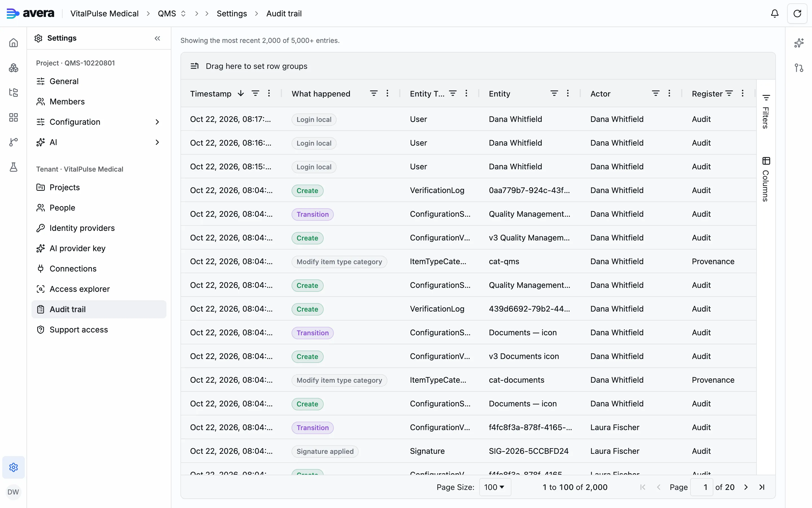Click the refresh icon button
812x508 pixels.
click(x=797, y=14)
